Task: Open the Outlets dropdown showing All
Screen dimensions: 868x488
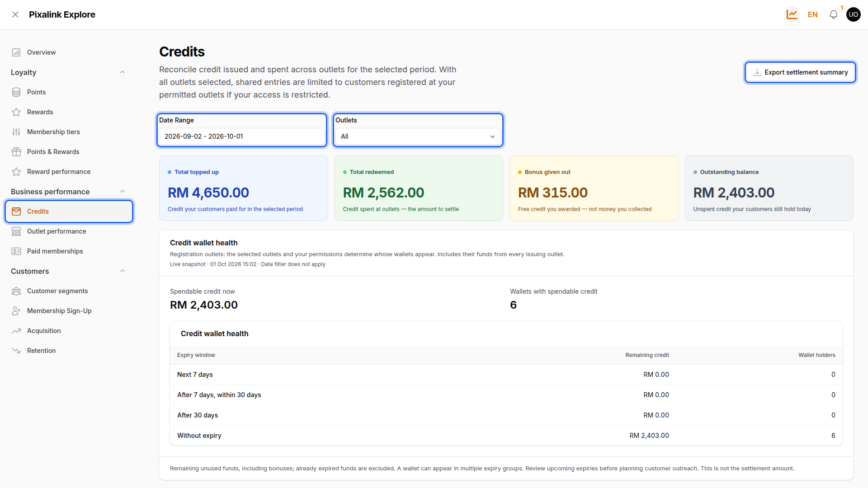Action: click(x=418, y=136)
